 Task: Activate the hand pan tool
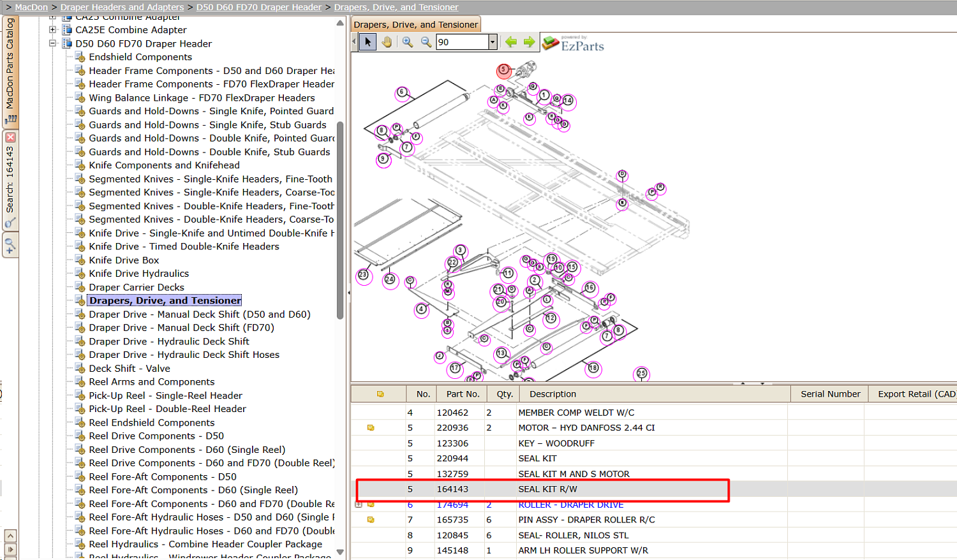pos(387,42)
